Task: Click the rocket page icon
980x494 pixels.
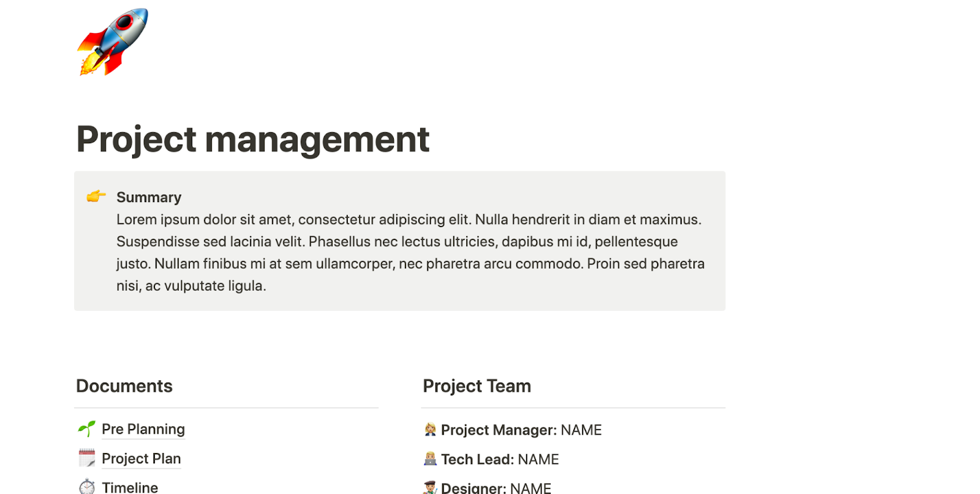Action: (113, 42)
